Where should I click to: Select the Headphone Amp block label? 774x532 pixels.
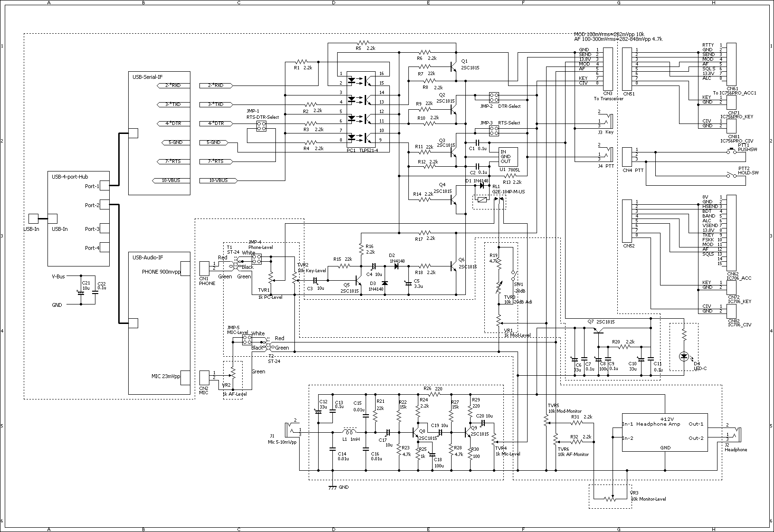(658, 424)
